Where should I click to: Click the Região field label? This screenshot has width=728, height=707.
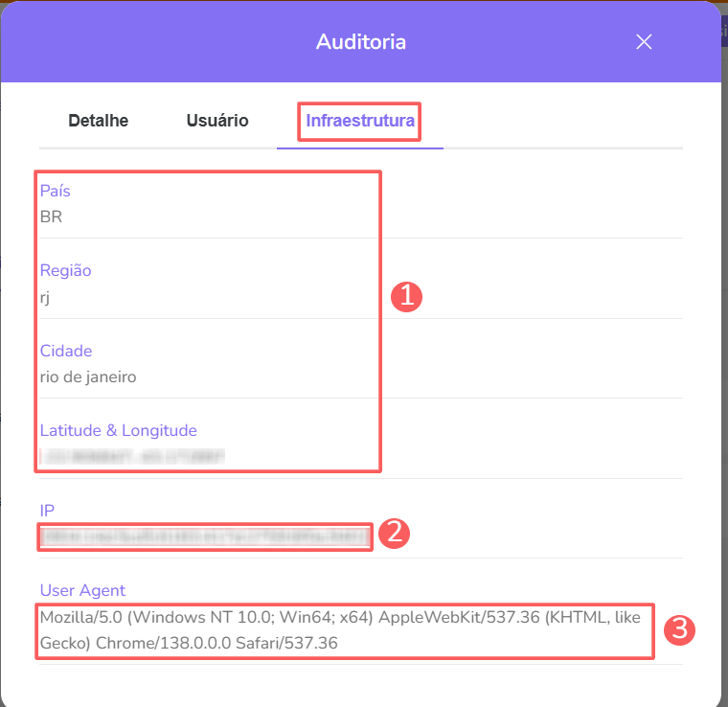pos(65,270)
